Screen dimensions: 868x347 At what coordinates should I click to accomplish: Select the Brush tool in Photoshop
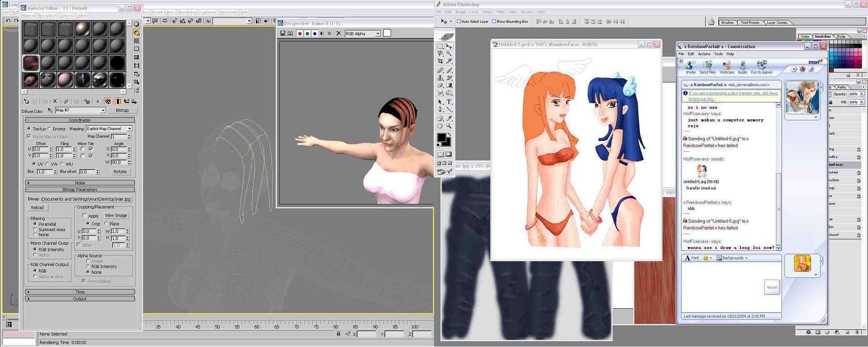coord(449,70)
